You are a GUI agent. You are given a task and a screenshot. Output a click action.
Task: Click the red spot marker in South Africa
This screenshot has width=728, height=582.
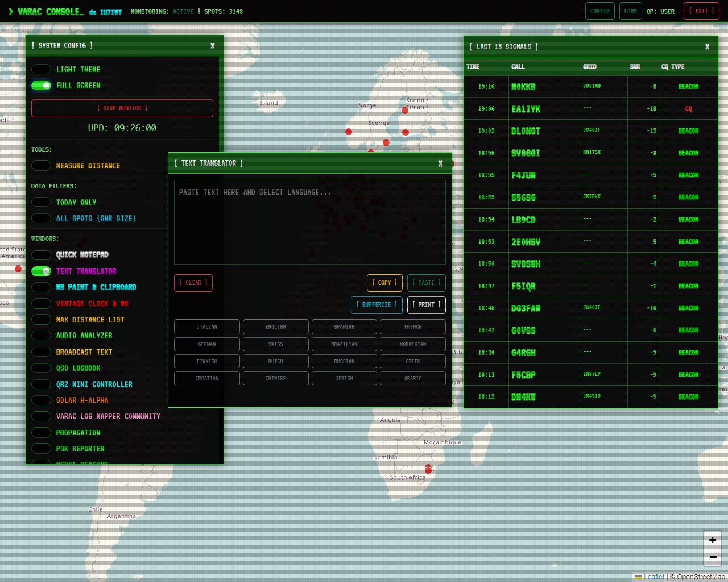click(x=428, y=470)
